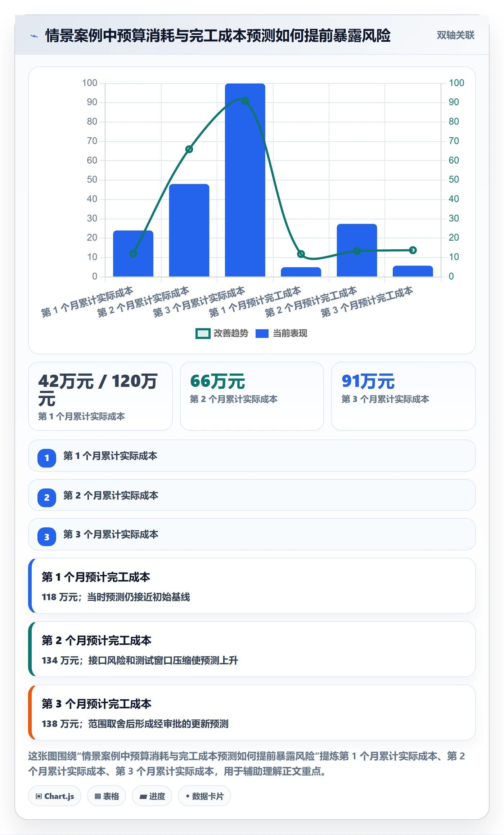Image resolution: width=504 pixels, height=835 pixels.
Task: Click the chart title 情景案例中预算消耗与完工成本预测如何提前暴露风险
Action: tap(218, 36)
